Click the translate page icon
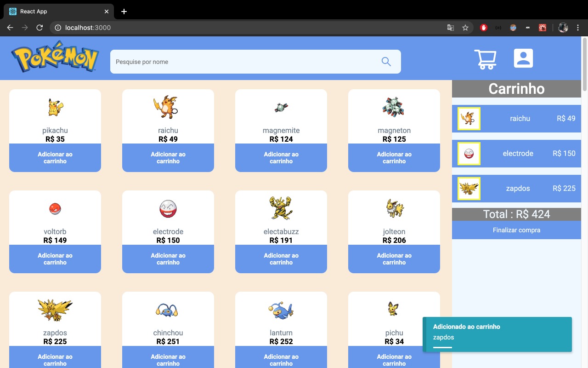 [451, 28]
